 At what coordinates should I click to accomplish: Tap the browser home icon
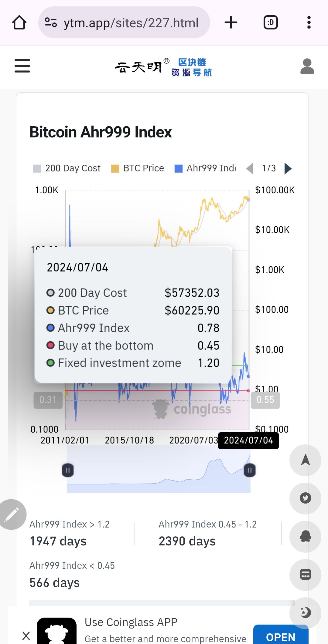point(19,22)
